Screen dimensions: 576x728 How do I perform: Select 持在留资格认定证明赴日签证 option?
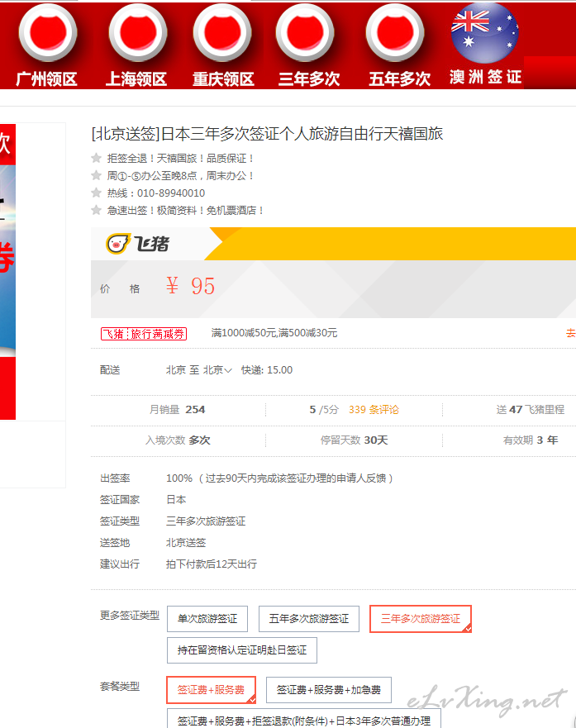pos(242,650)
